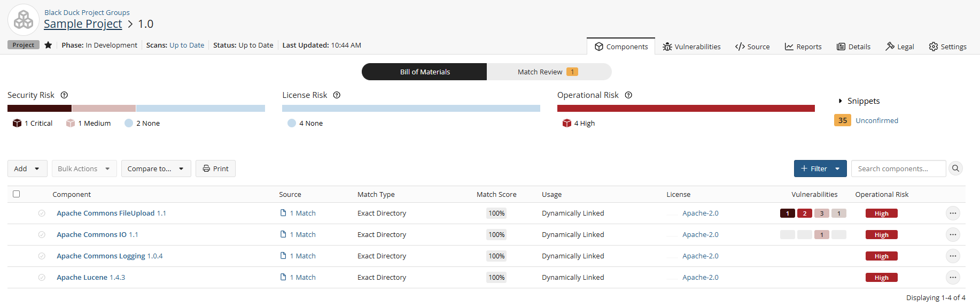The height and width of the screenshot is (306, 980).
Task: Open the Compare to... dropdown
Action: 156,169
